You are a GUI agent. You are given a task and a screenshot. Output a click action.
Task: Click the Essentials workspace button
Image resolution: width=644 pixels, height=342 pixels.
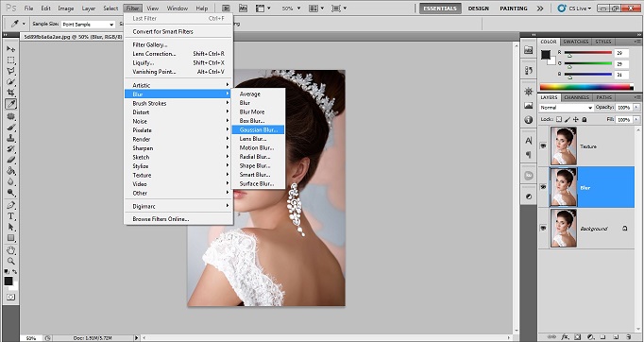point(440,9)
